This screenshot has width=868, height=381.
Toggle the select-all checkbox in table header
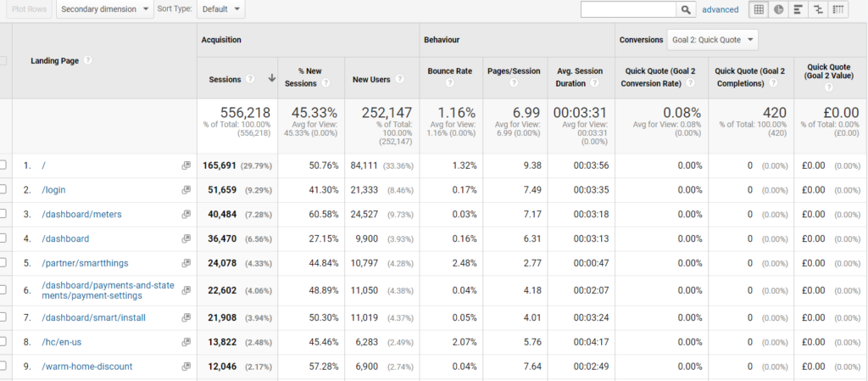[x=3, y=61]
